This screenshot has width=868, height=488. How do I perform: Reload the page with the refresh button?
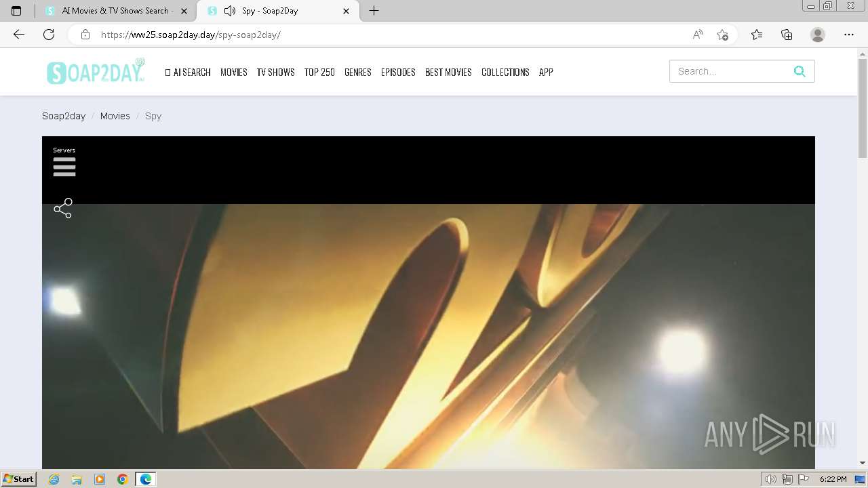coord(49,35)
